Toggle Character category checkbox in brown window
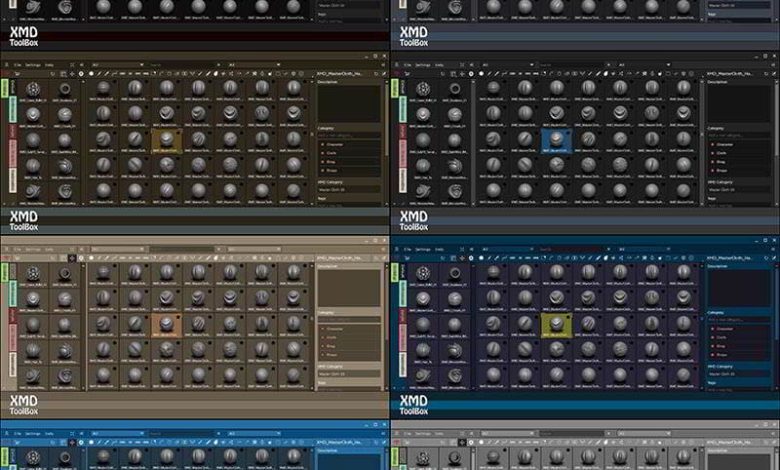 pyautogui.click(x=322, y=145)
